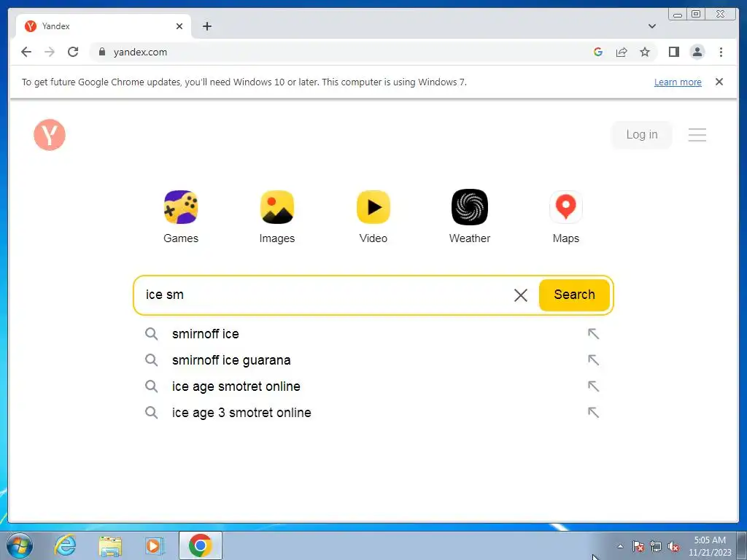Open the Learn more link
This screenshot has height=560, width=747.
pos(678,82)
